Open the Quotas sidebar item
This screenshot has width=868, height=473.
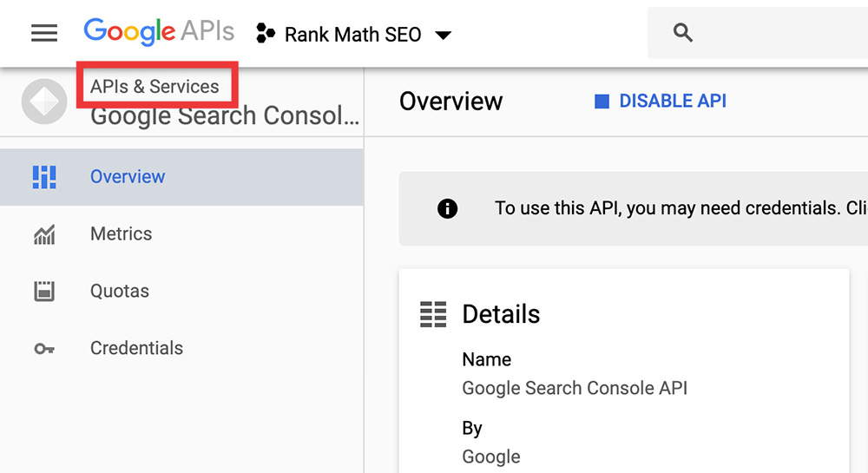[x=120, y=292]
